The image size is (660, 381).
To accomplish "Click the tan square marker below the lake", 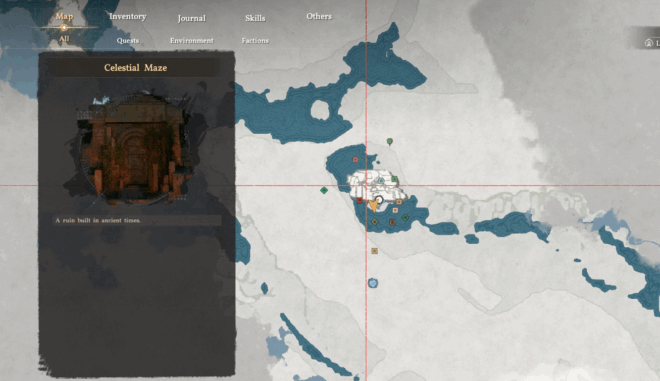I will pos(374,251).
